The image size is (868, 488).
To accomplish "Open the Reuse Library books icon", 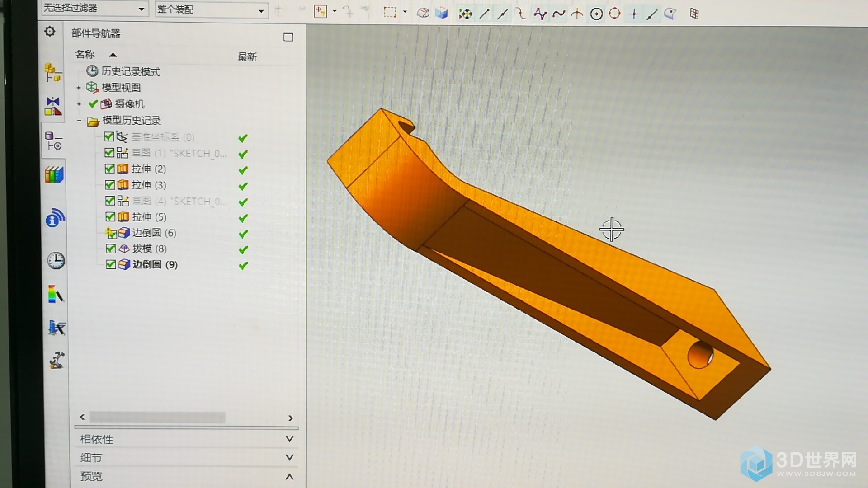I will pyautogui.click(x=54, y=175).
